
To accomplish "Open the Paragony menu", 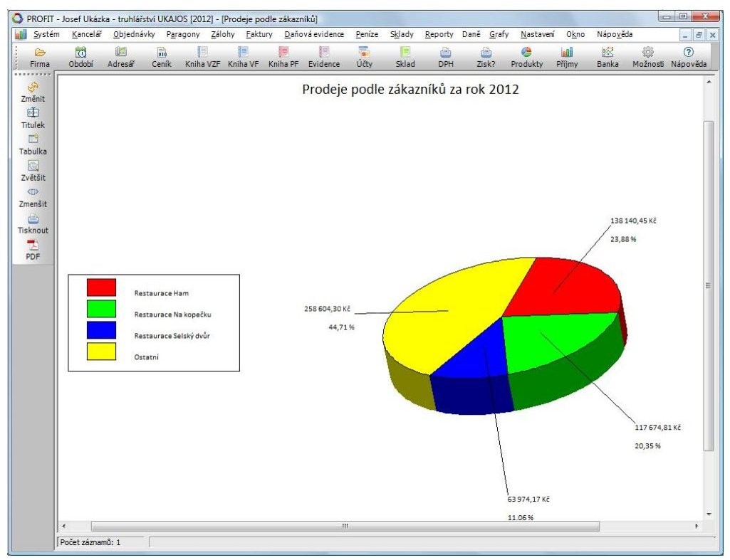I will (183, 34).
